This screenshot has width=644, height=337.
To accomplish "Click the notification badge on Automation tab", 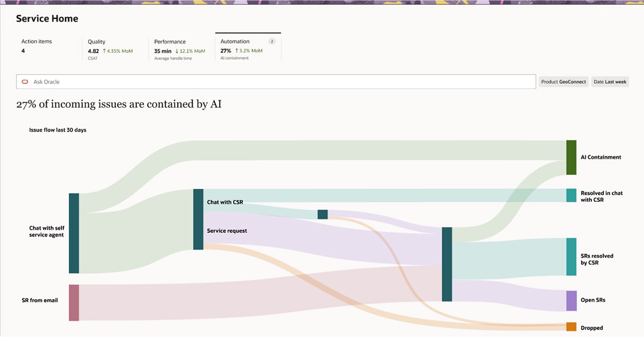I will tap(272, 41).
